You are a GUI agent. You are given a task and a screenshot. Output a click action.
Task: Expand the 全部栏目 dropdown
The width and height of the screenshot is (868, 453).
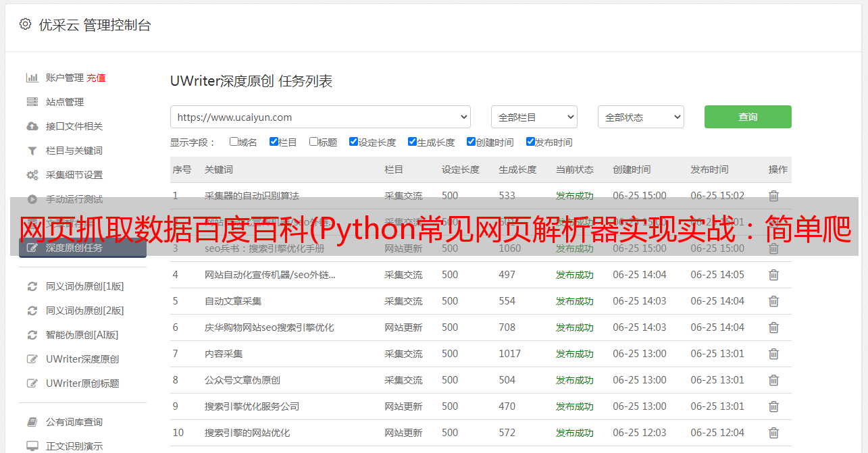[x=534, y=117]
